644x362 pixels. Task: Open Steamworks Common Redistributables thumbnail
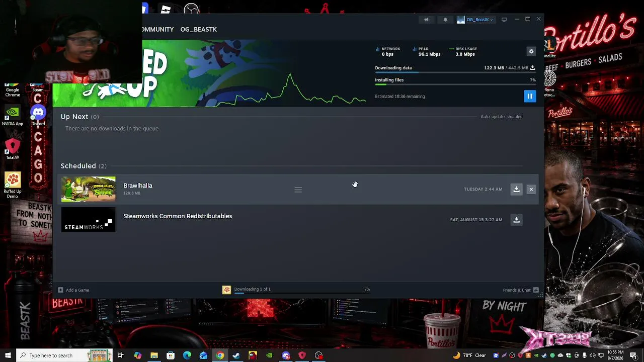point(89,220)
